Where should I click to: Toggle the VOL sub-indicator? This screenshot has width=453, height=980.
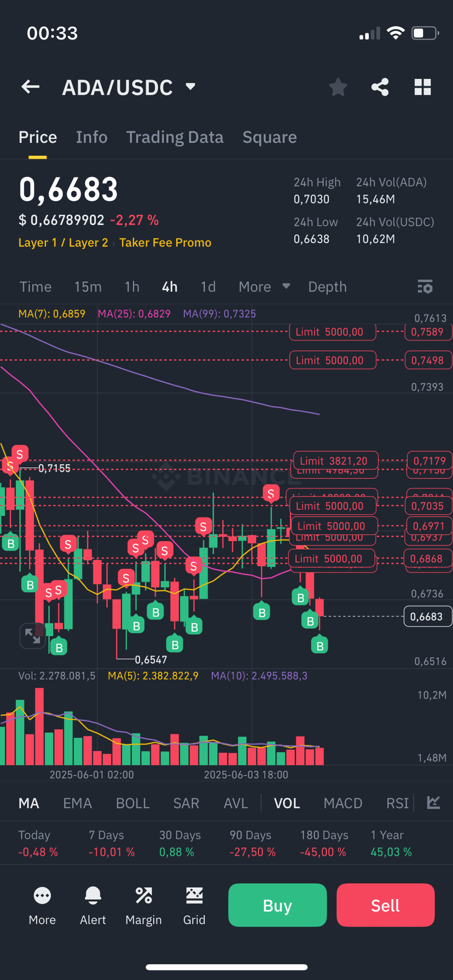coord(287,803)
